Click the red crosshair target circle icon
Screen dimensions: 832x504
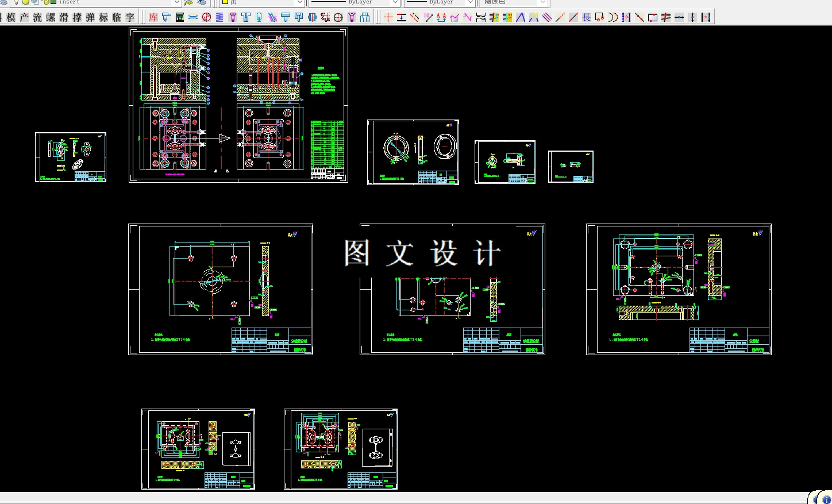click(338, 17)
